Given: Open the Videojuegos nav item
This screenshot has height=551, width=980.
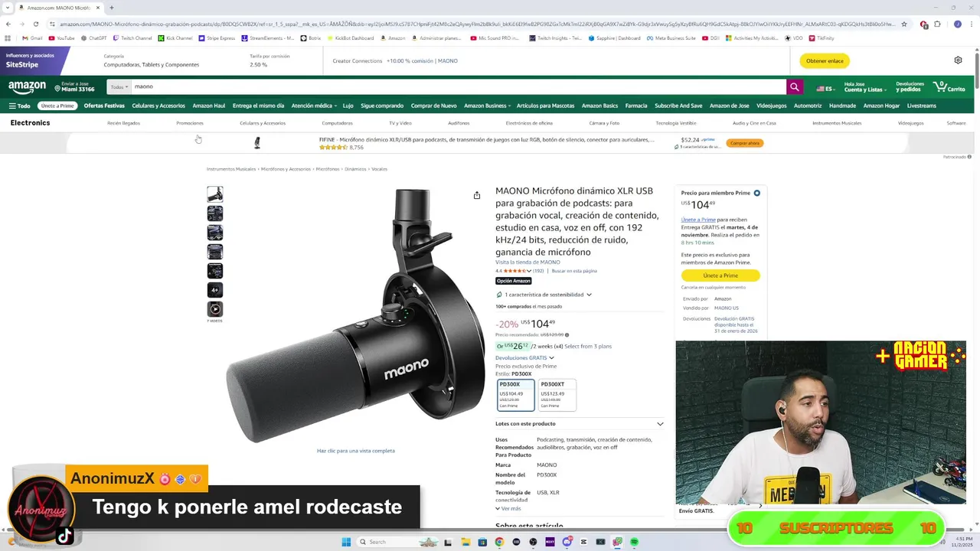Looking at the screenshot, I should (x=772, y=106).
